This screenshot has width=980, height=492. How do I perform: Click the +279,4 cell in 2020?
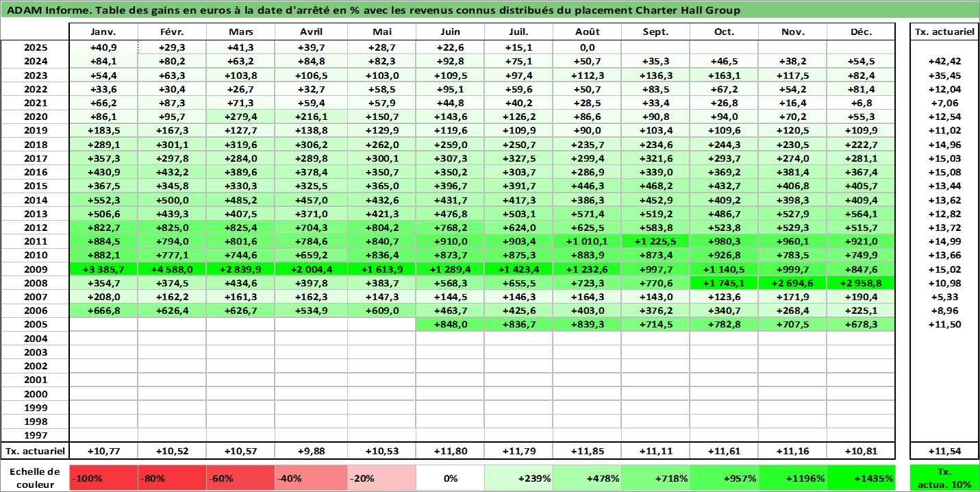tap(241, 116)
